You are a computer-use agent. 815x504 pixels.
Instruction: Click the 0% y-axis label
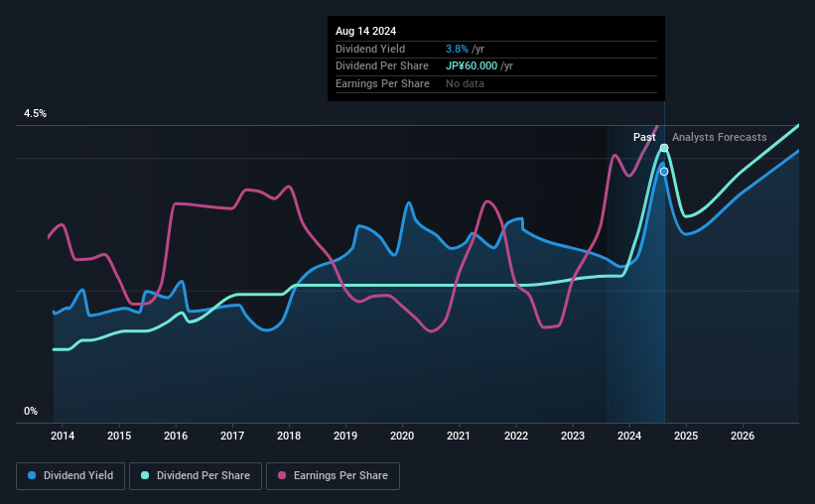tap(31, 411)
